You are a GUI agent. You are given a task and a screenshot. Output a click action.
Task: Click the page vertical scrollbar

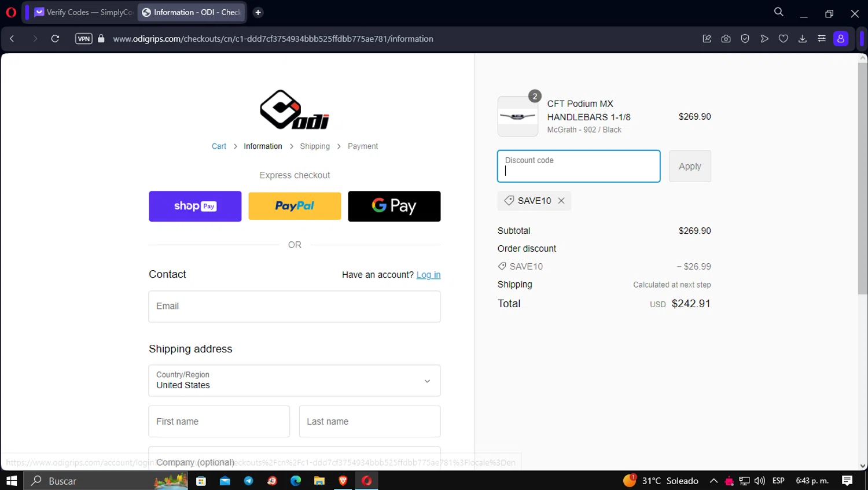pyautogui.click(x=863, y=179)
